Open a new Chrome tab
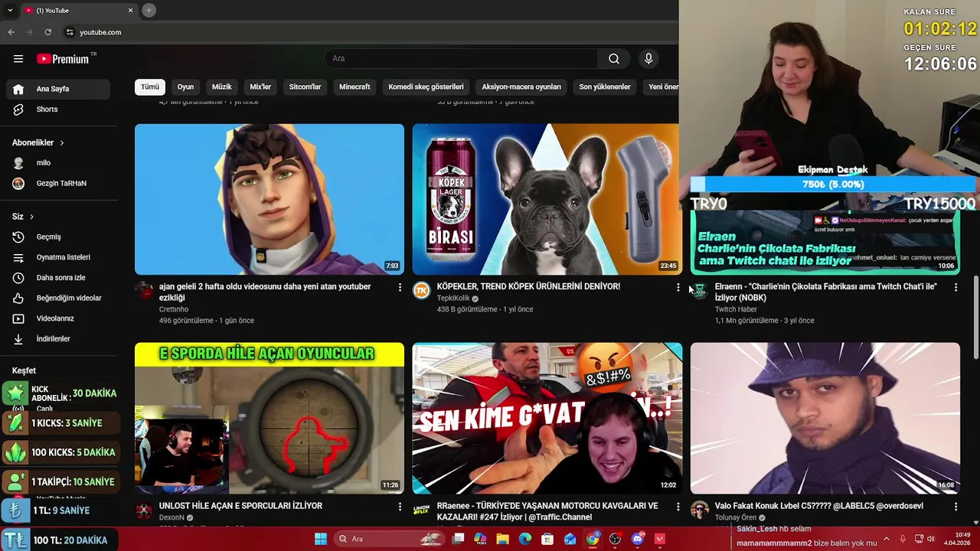This screenshot has height=551, width=980. click(x=149, y=10)
